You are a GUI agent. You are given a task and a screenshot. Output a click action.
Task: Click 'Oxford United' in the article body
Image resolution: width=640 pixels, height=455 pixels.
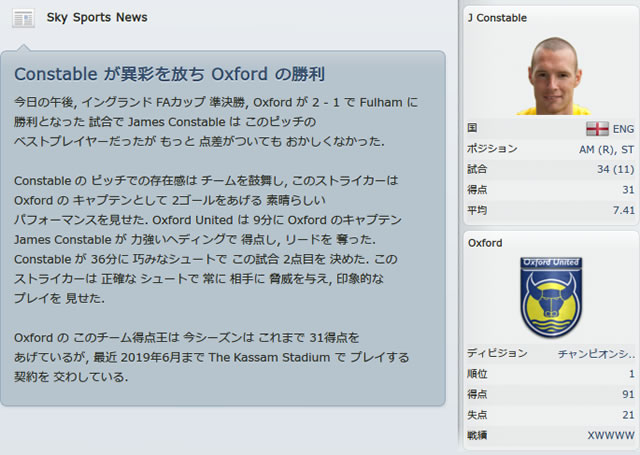tap(192, 220)
